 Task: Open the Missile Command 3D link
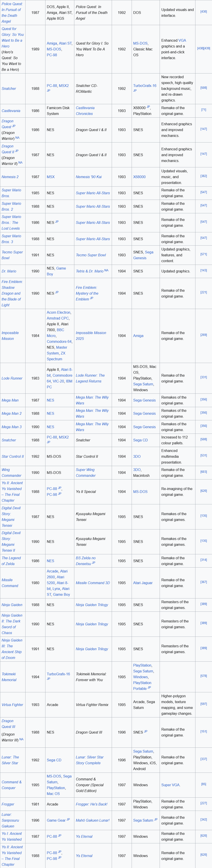pos(93,583)
